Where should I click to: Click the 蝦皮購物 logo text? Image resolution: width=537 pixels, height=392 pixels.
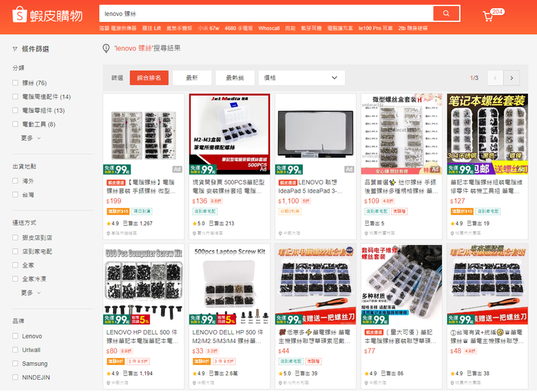click(56, 16)
